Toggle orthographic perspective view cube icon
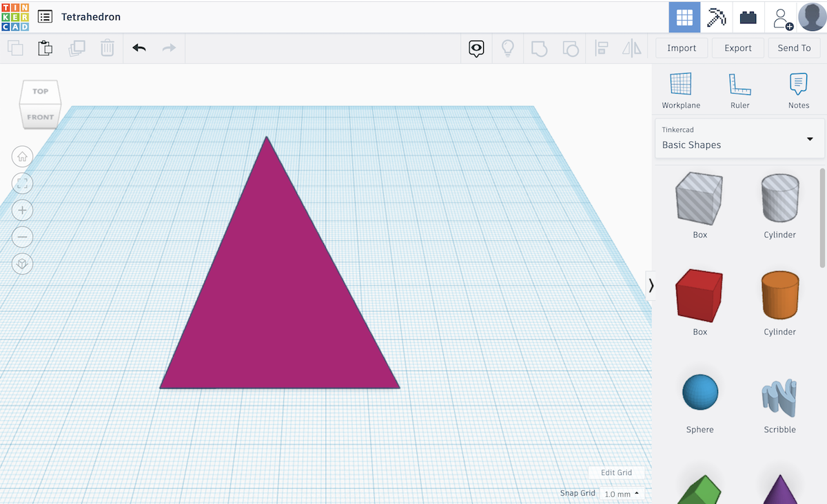Image resolution: width=827 pixels, height=504 pixels. 22,264
